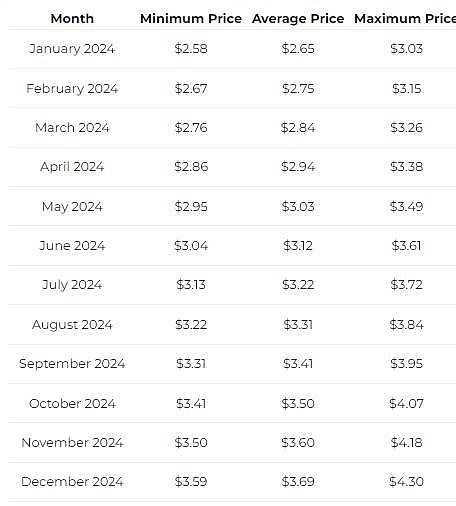Screen dimensions: 456x506
Task: Click January 2024 minimum price $2.58
Action: point(191,49)
